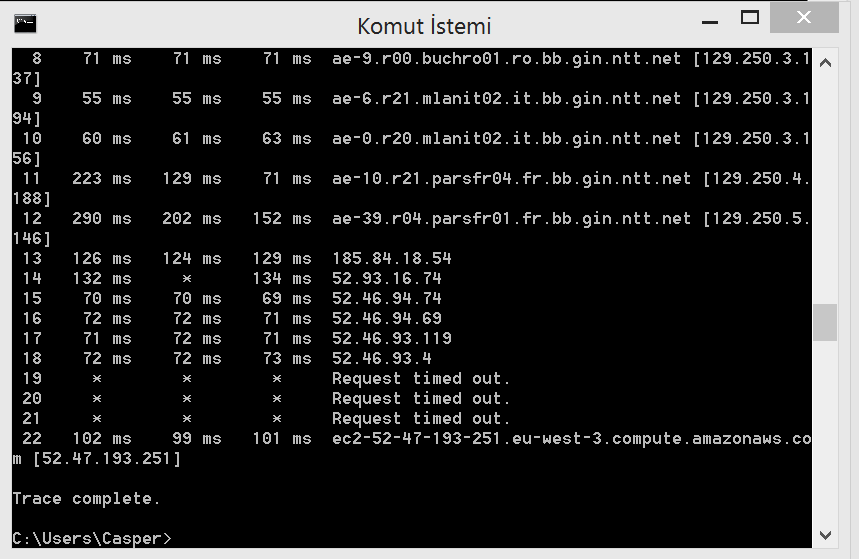Viewport: 859px width, 559px height.
Task: Click the vertical scrollbar thumb
Action: point(825,323)
